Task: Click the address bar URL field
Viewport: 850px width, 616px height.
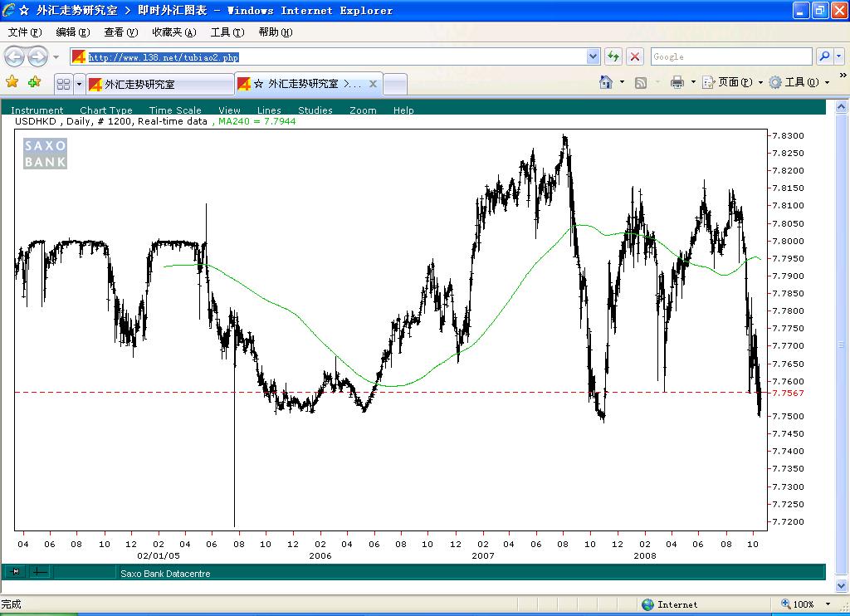Action: (x=328, y=57)
